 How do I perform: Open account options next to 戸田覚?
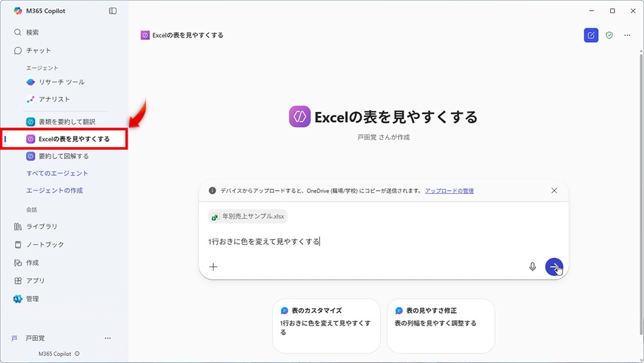[108, 338]
